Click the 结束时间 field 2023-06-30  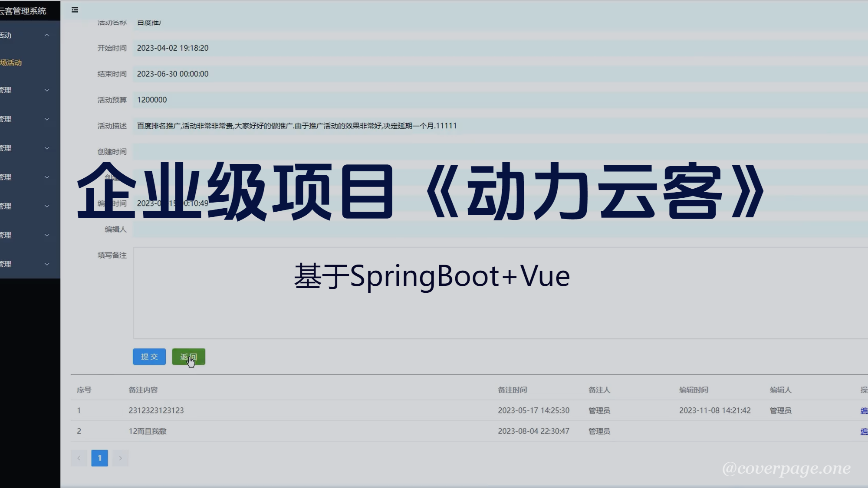click(173, 74)
